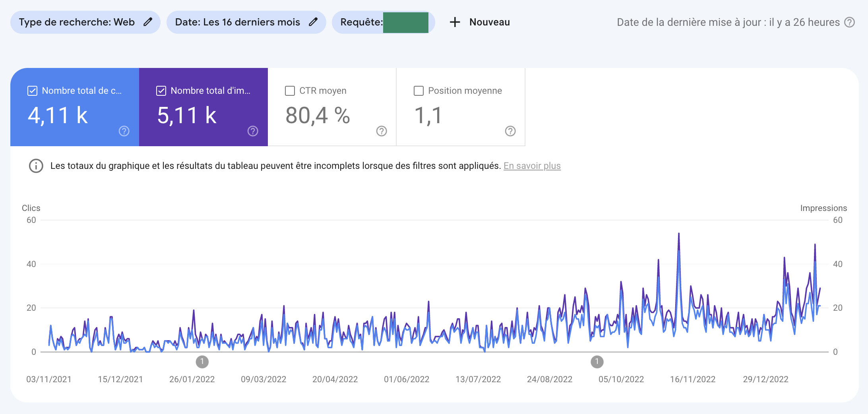Click help icon in total impressions card

point(253,131)
